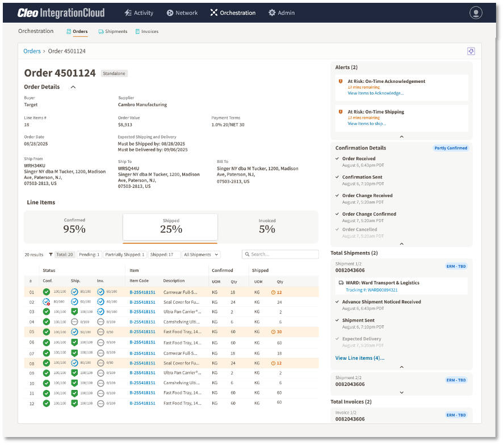Open View Items to ship link
The width and height of the screenshot is (504, 445).
pos(367,124)
